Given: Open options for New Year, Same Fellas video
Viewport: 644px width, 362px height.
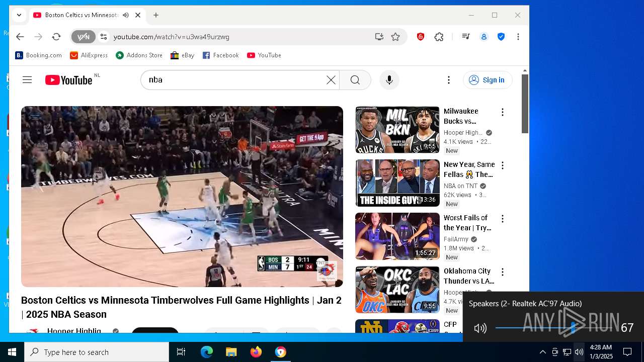Looking at the screenshot, I should pos(502,165).
